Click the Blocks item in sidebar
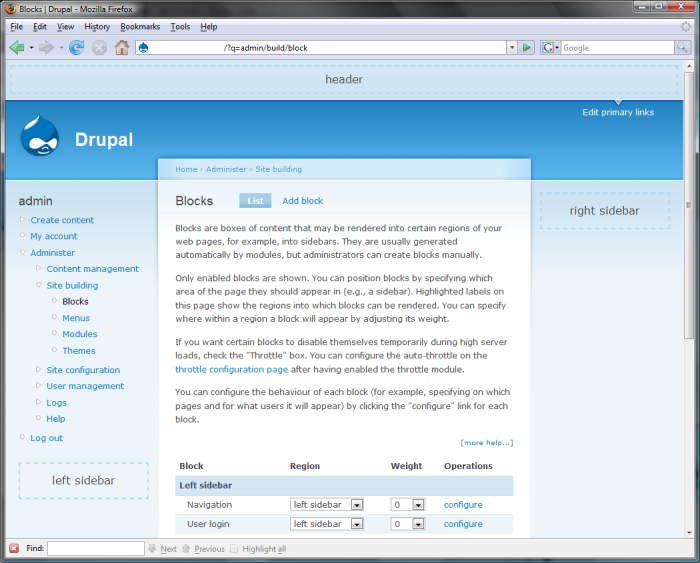Image resolution: width=700 pixels, height=563 pixels. (x=75, y=301)
